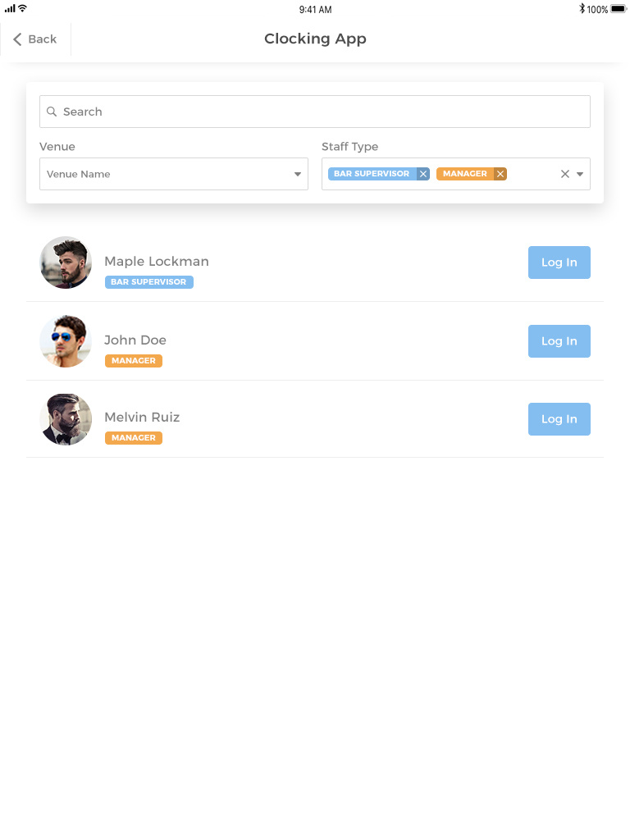The height and width of the screenshot is (840, 630).
Task: Log in as Melvin Ruiz
Action: [559, 419]
